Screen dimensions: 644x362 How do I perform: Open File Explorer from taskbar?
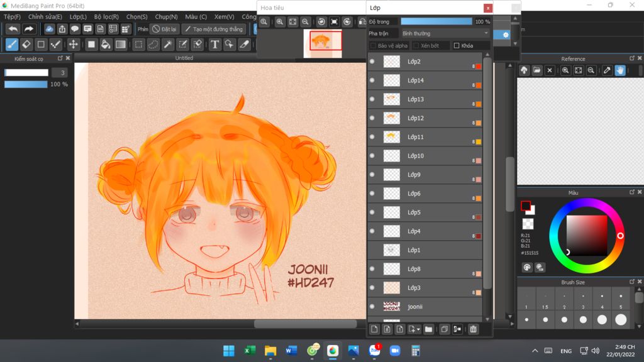point(270,351)
